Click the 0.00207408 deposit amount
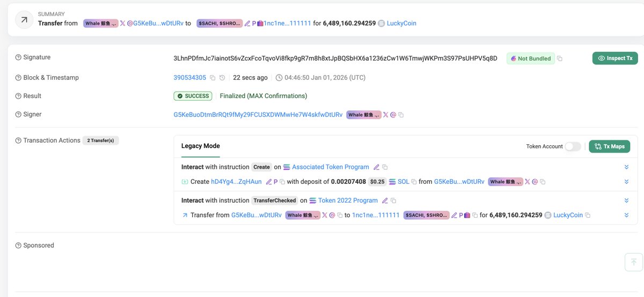This screenshot has width=644, height=297. point(348,182)
